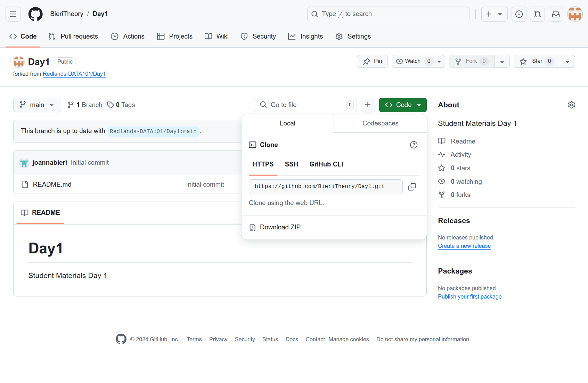Click Download ZIP

tap(280, 227)
